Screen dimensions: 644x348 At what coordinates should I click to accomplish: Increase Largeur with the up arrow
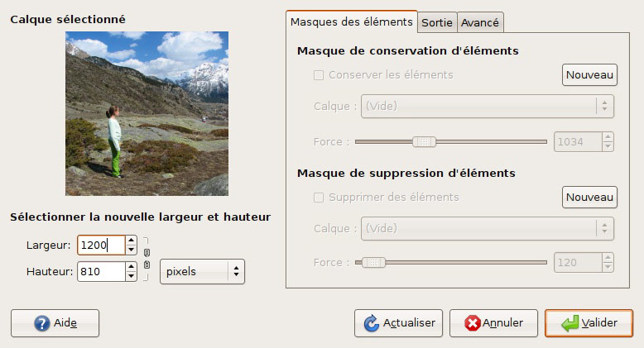[131, 241]
